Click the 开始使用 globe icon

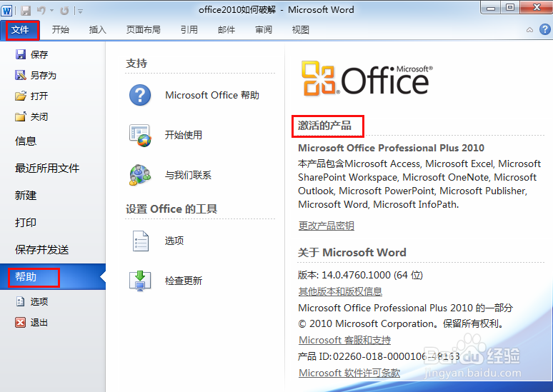140,136
